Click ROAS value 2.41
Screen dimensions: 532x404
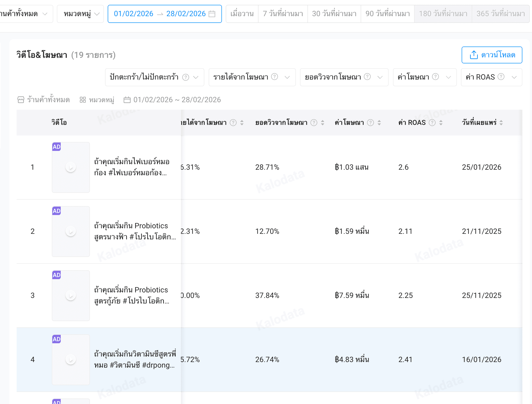(405, 359)
